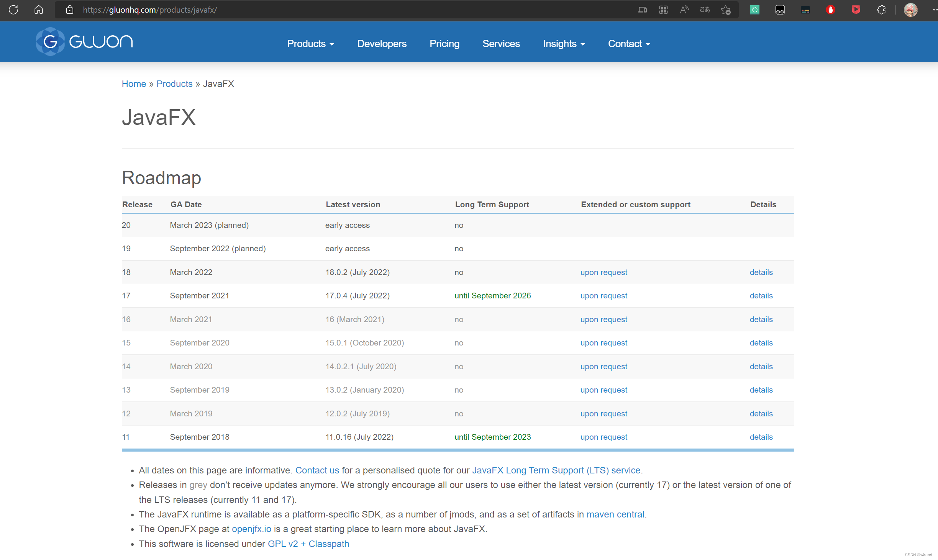
Task: Open the Pricing navigation item
Action: pos(444,44)
